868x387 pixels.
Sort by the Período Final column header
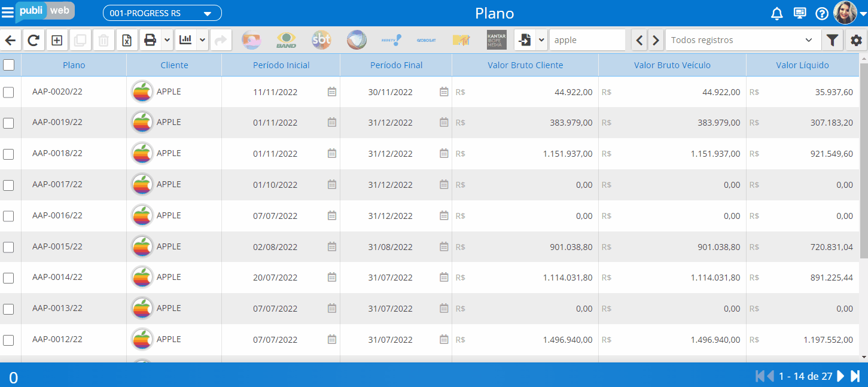pyautogui.click(x=396, y=65)
